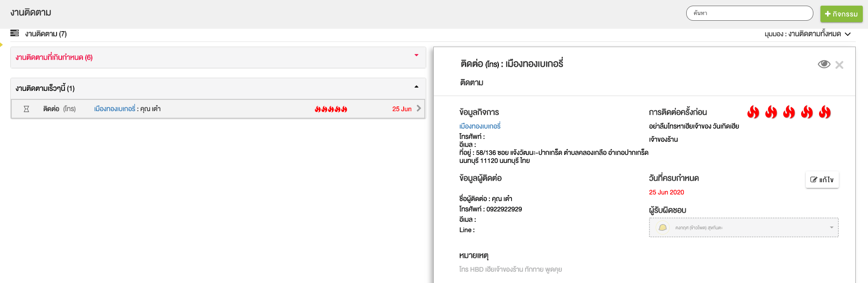Click the flame rating in the follow-up row
This screenshot has width=868, height=283.
[331, 109]
